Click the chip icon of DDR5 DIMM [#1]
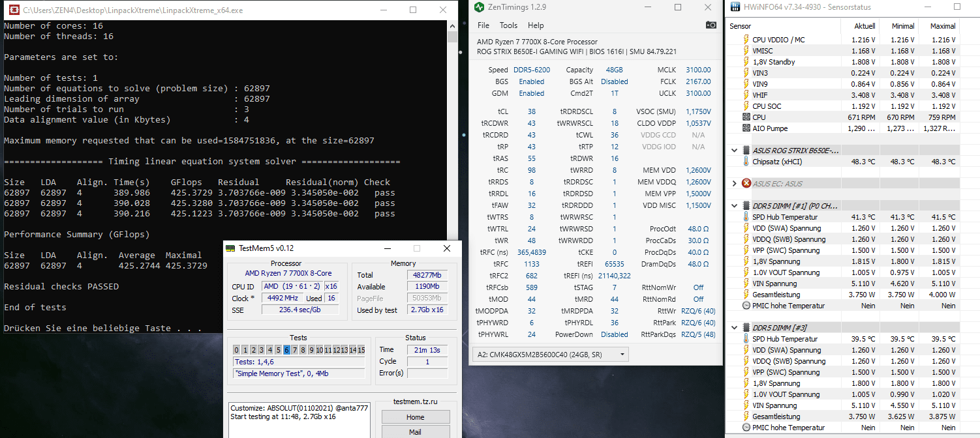The height and width of the screenshot is (438, 980). click(746, 206)
